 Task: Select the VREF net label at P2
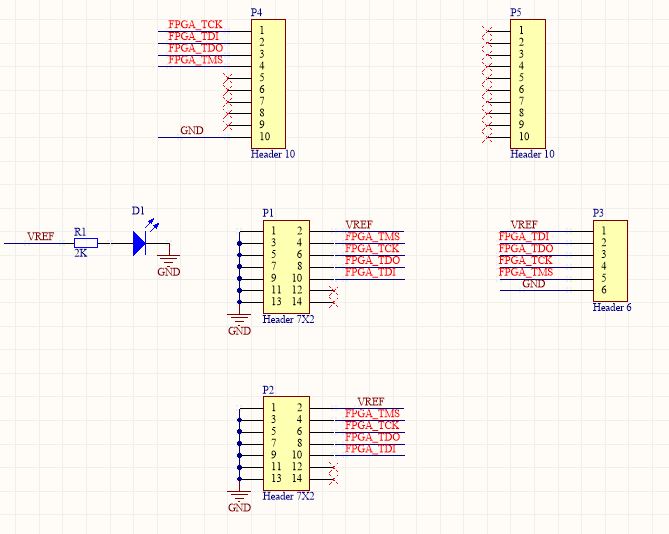(x=371, y=402)
